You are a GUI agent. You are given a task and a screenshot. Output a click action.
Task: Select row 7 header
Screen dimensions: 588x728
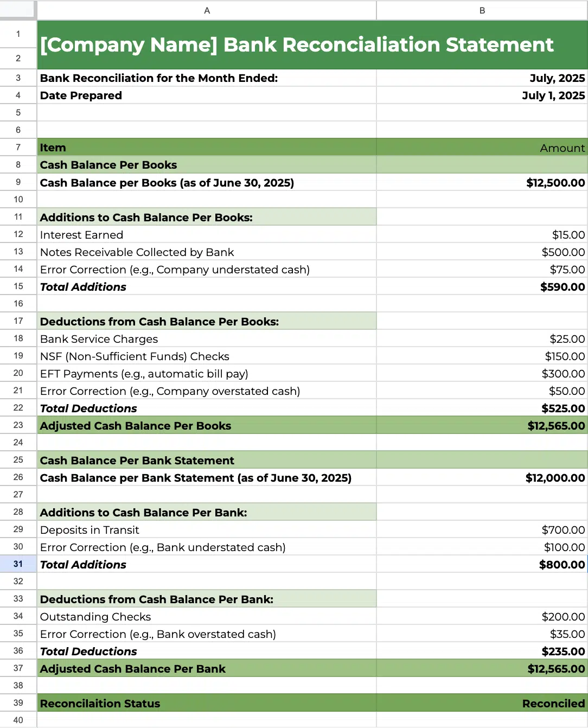[x=18, y=147]
